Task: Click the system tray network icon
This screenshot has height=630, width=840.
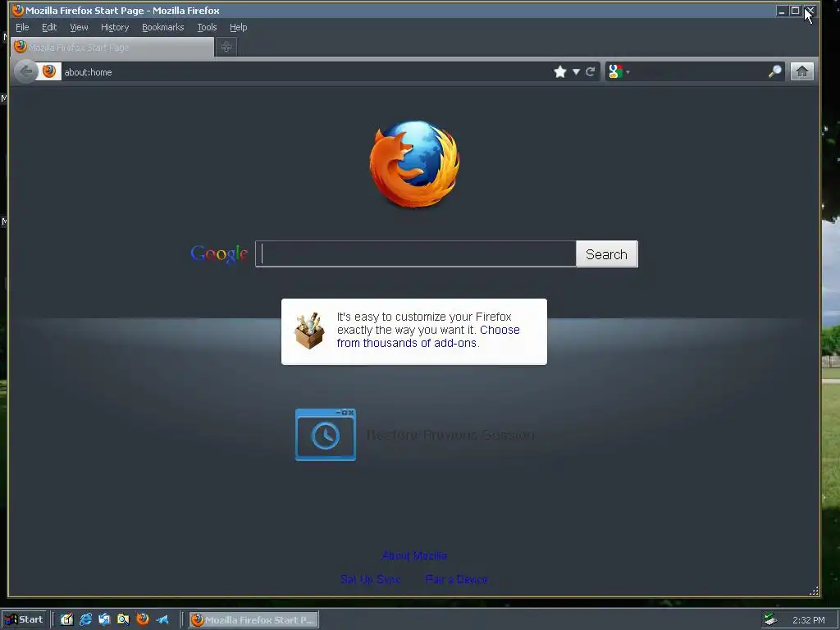Action: tap(770, 619)
